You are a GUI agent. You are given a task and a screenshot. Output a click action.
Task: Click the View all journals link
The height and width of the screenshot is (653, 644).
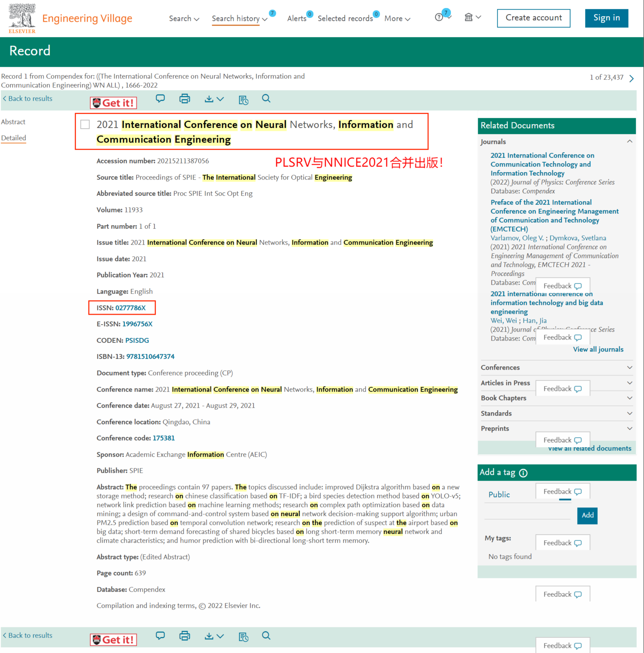598,349
